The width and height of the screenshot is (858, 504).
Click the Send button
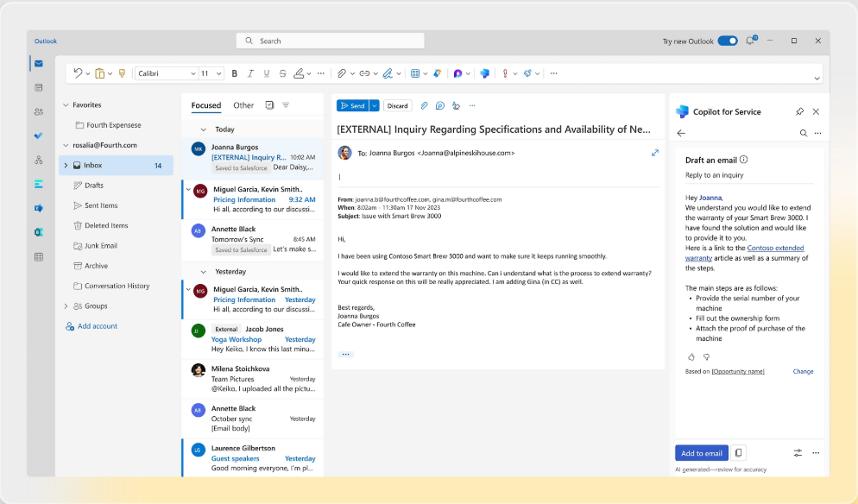point(353,105)
